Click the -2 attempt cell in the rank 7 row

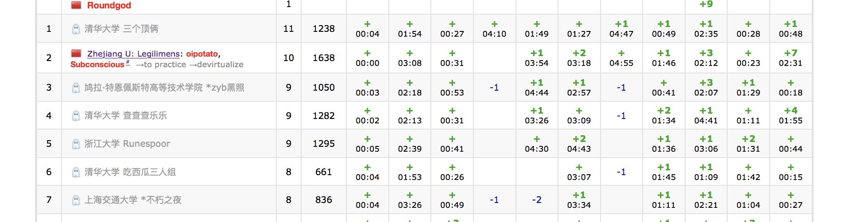pos(537,200)
